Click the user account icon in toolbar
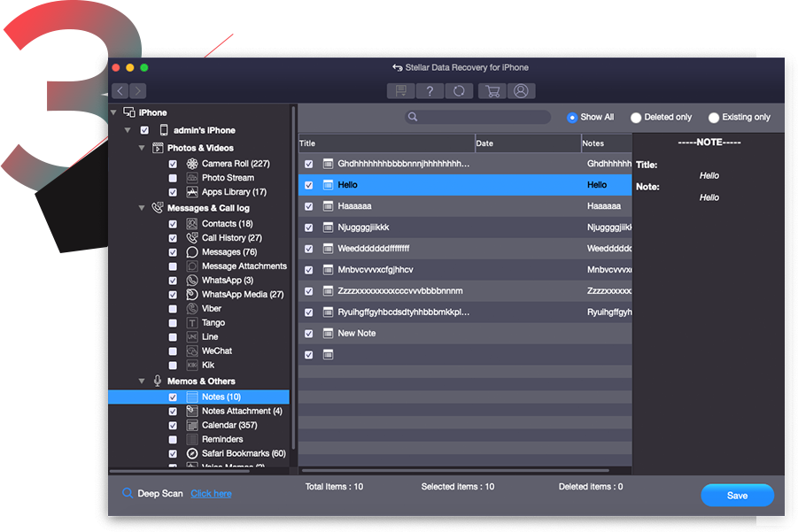The width and height of the screenshot is (798, 532). (x=521, y=90)
